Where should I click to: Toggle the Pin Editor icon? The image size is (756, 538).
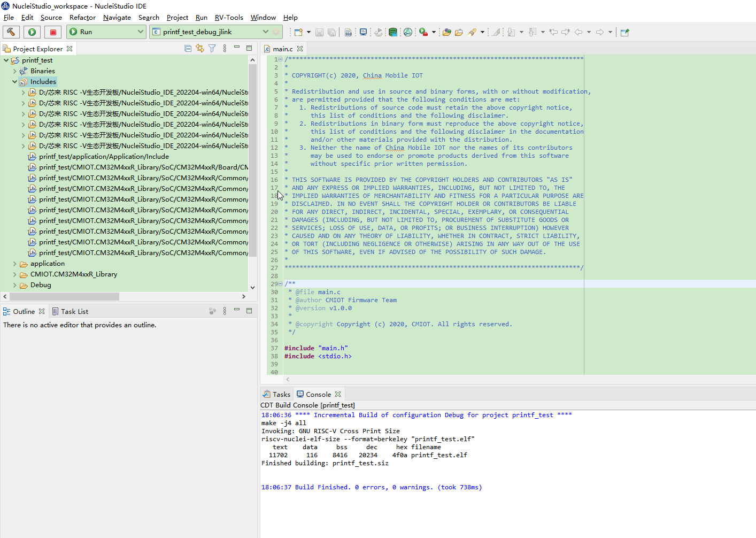coord(624,32)
